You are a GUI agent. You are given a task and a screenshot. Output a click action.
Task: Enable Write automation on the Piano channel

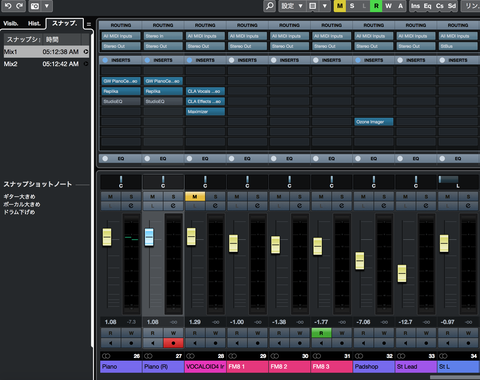(x=131, y=333)
